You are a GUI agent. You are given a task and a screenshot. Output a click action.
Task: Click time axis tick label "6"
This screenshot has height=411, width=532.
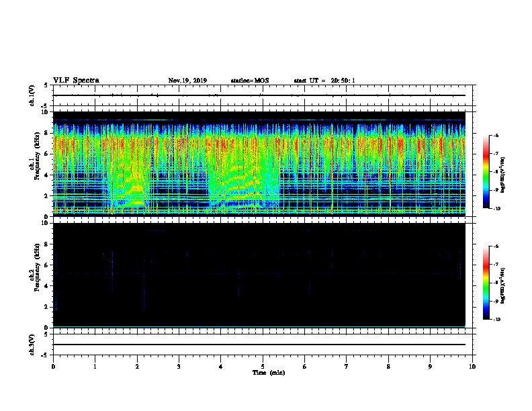coord(305,366)
